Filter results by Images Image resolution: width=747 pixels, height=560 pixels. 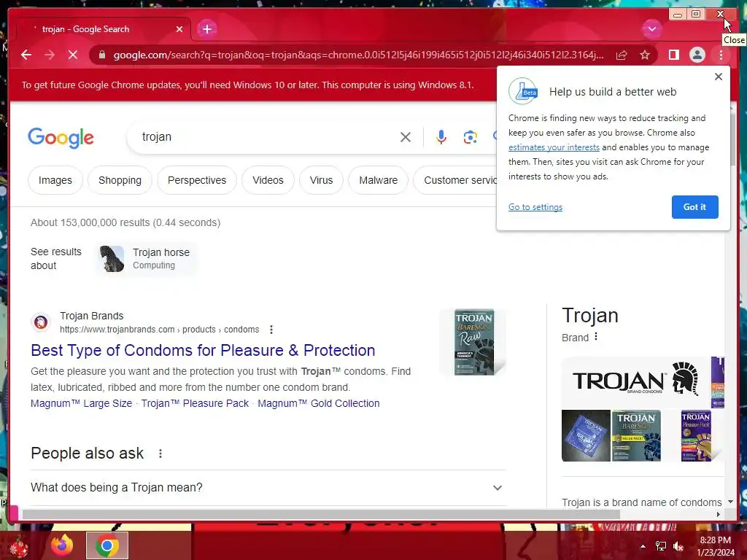point(55,181)
